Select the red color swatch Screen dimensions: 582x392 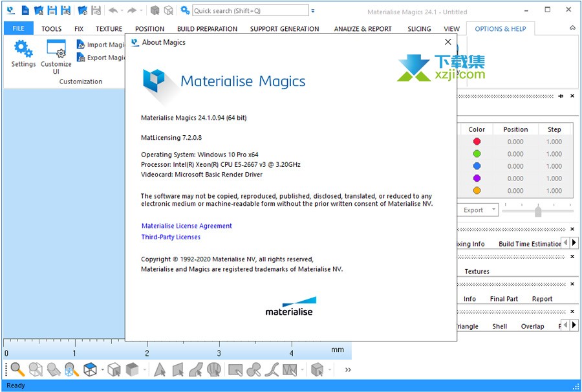pos(477,142)
